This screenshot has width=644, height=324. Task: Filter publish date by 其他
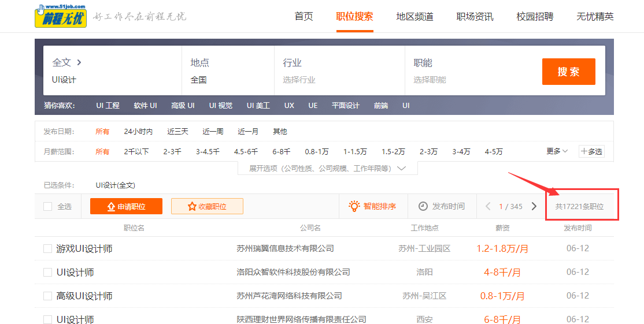click(280, 132)
